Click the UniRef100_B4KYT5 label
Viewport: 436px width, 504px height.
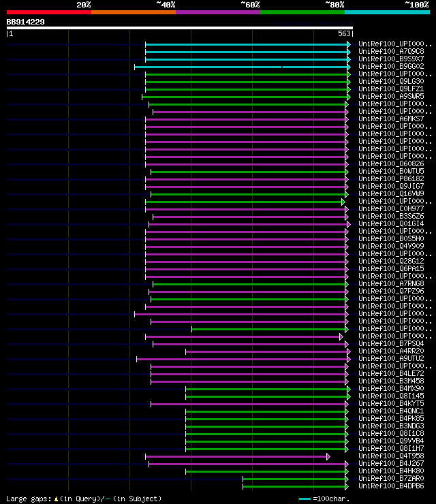click(391, 403)
